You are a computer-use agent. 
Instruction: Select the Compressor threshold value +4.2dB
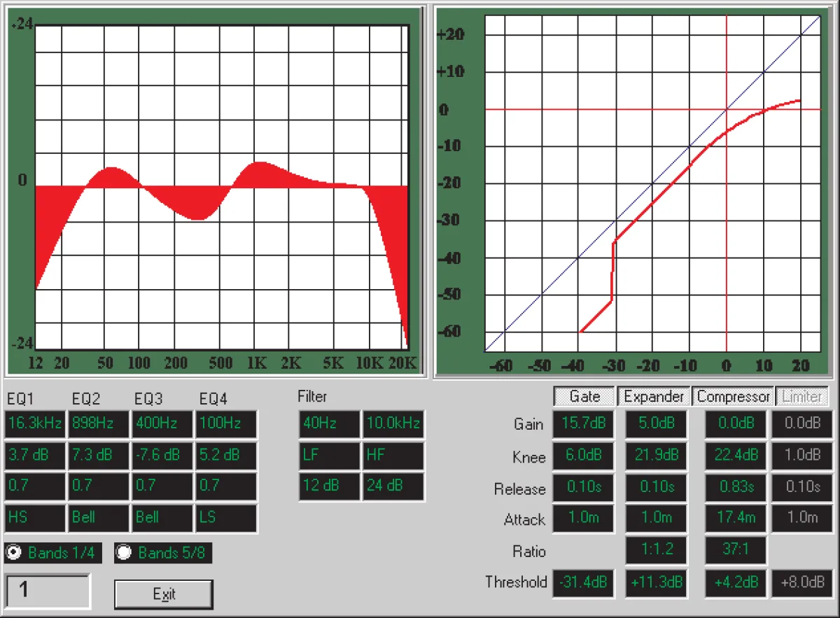pyautogui.click(x=736, y=583)
